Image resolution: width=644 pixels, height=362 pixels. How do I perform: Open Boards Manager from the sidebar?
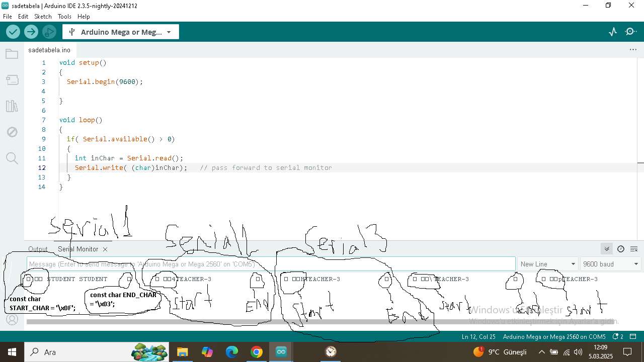pyautogui.click(x=12, y=79)
